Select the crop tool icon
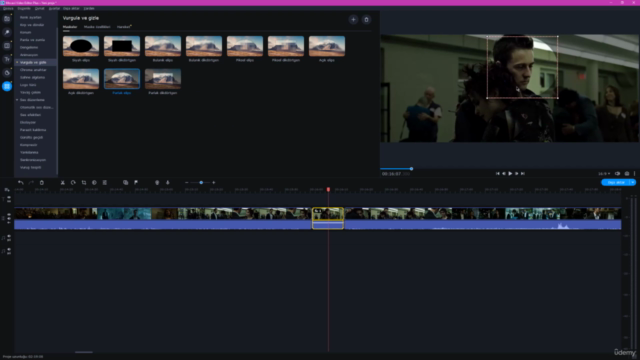Viewport: 640px width, 360px height. [x=84, y=182]
